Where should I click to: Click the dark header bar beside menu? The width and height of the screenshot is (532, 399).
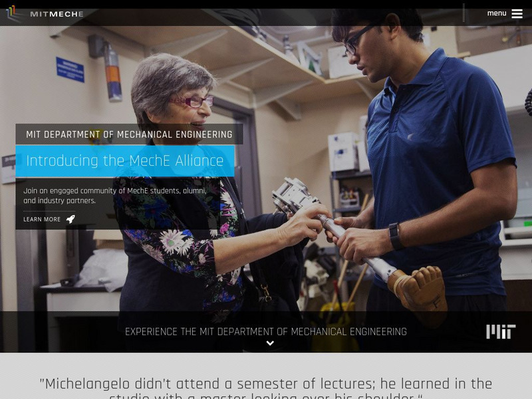(271, 17)
